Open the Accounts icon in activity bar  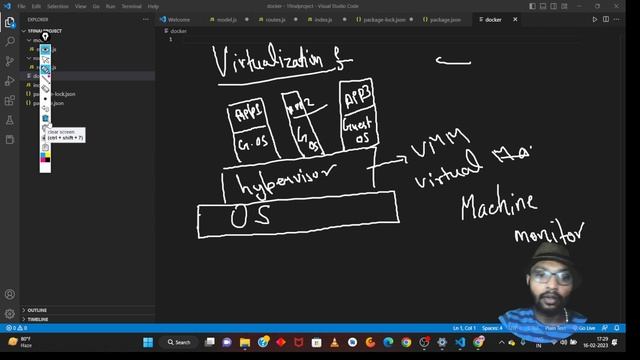point(10,294)
